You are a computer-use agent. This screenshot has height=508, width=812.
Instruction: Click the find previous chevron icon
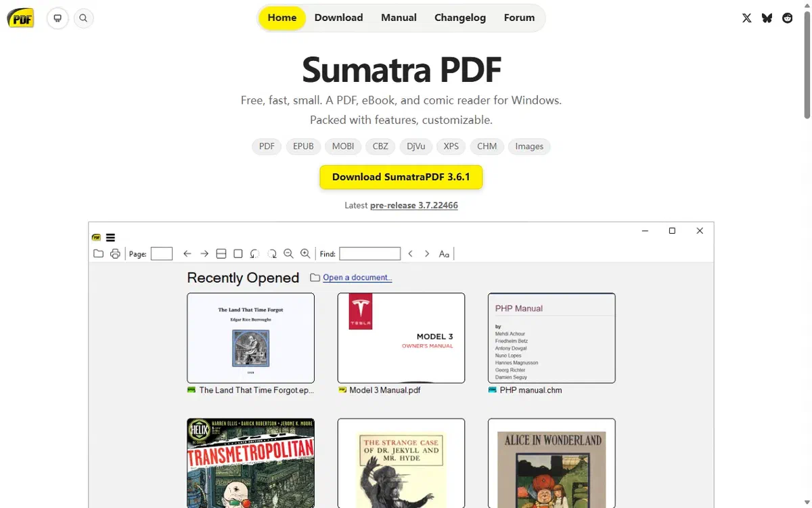(x=410, y=253)
